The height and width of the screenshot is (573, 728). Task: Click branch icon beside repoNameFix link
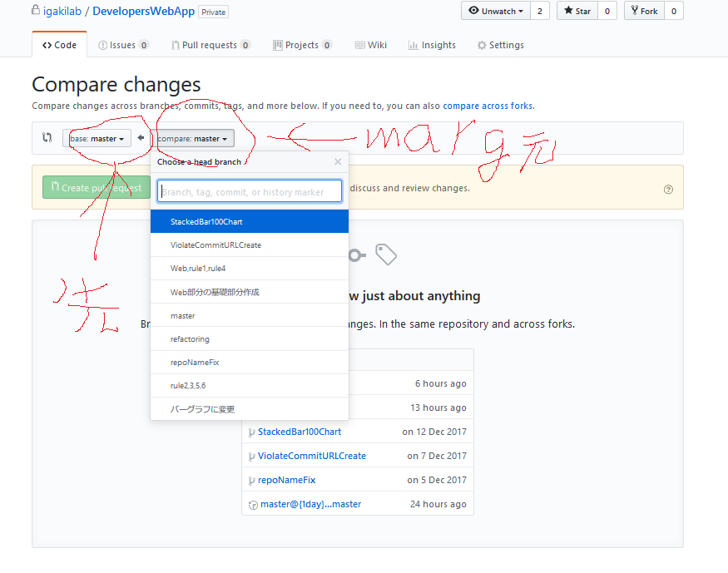click(x=251, y=481)
